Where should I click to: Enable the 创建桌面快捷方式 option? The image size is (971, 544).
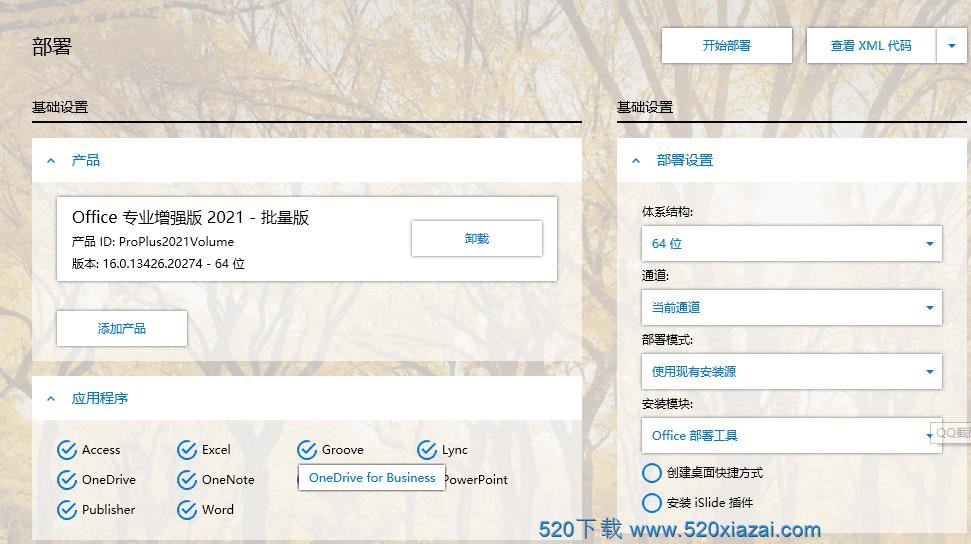tap(651, 473)
